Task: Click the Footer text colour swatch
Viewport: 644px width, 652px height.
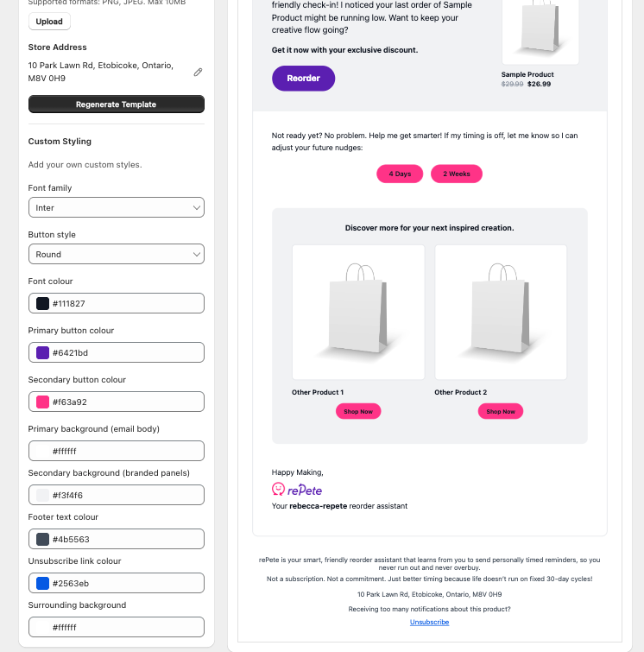Action: (x=42, y=540)
